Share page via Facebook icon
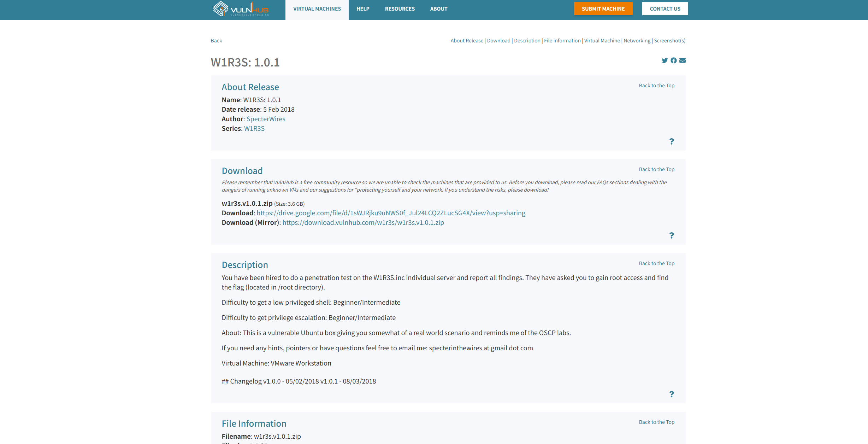This screenshot has height=444, width=868. tap(674, 60)
